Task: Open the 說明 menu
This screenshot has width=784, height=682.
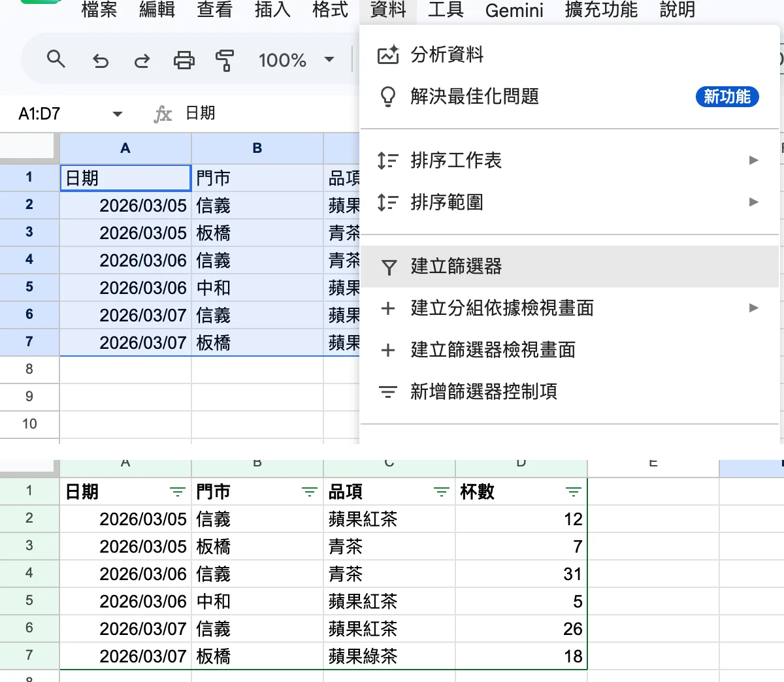Action: pos(678,10)
